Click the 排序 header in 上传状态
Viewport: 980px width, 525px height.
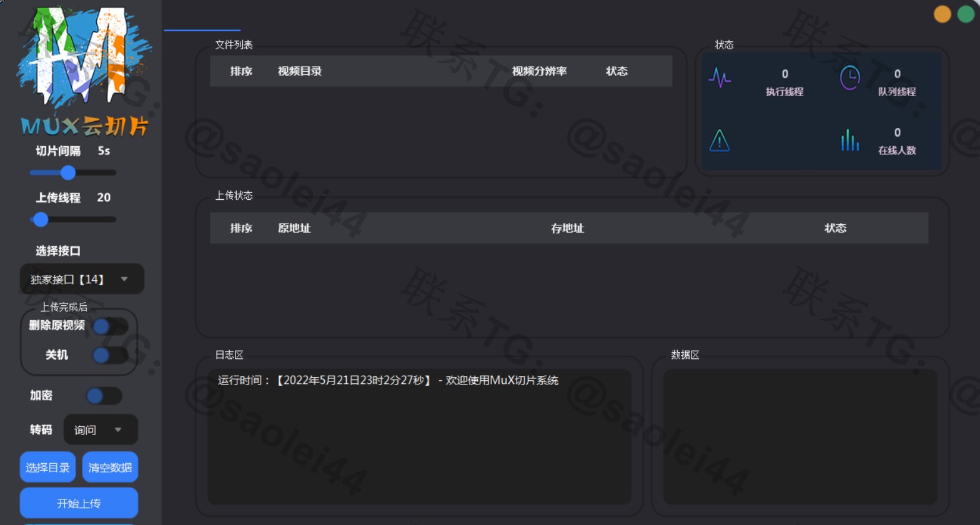coord(241,228)
